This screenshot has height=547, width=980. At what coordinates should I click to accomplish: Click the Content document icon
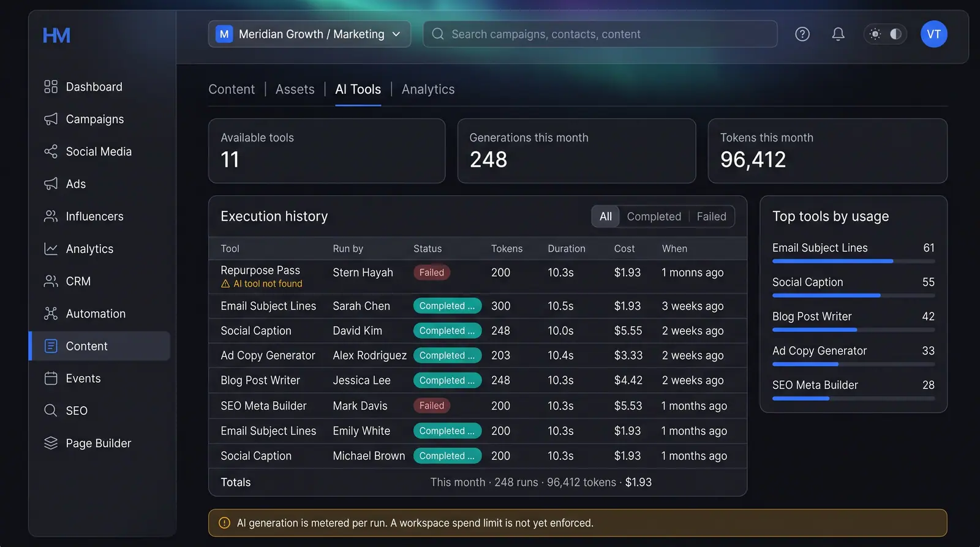[51, 346]
